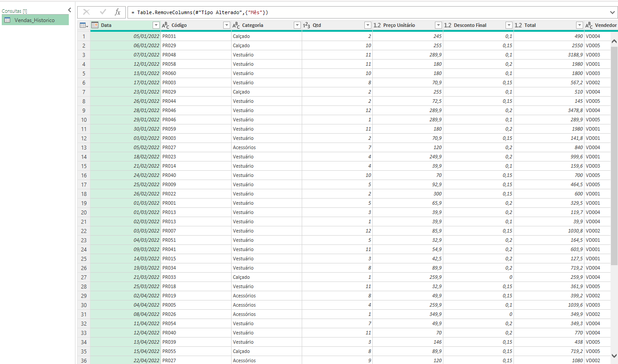Select row number 20 header

(84, 212)
